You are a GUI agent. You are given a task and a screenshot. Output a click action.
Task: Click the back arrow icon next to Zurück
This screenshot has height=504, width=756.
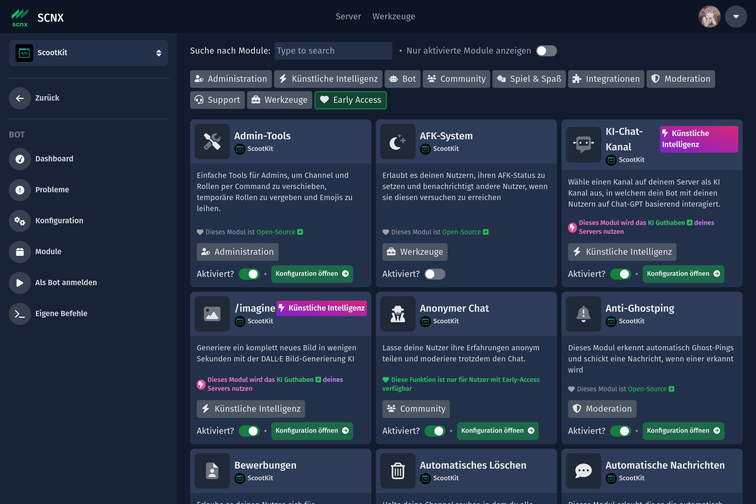[20, 98]
